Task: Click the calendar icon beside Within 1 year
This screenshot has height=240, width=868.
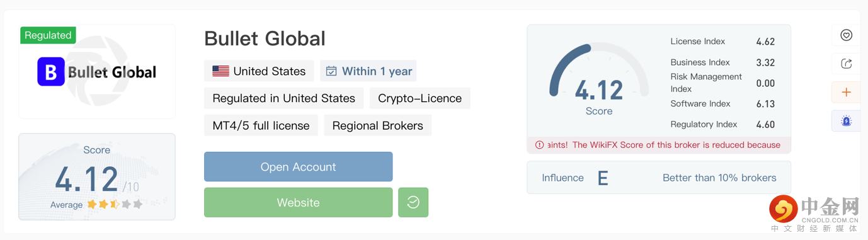Action: click(331, 71)
